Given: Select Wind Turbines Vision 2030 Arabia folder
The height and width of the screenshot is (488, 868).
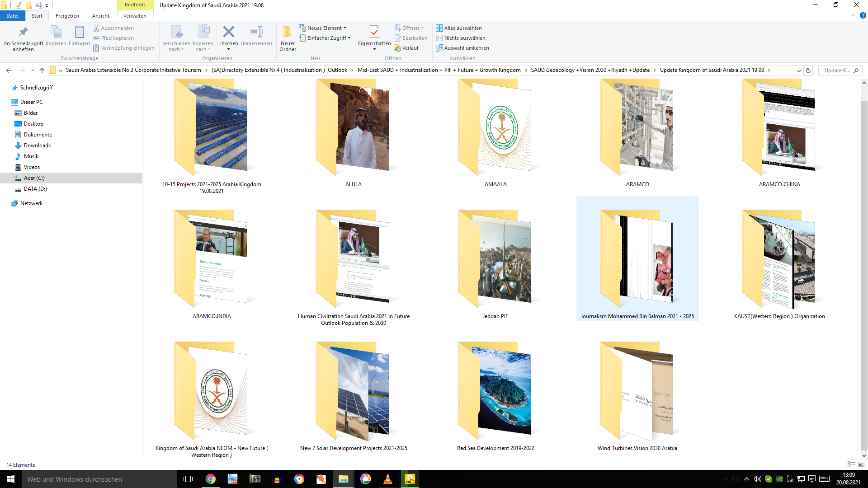Looking at the screenshot, I should click(x=637, y=396).
